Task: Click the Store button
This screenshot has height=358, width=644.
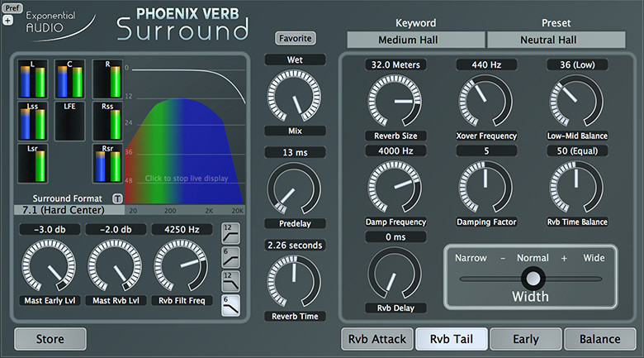Action: [x=50, y=339]
